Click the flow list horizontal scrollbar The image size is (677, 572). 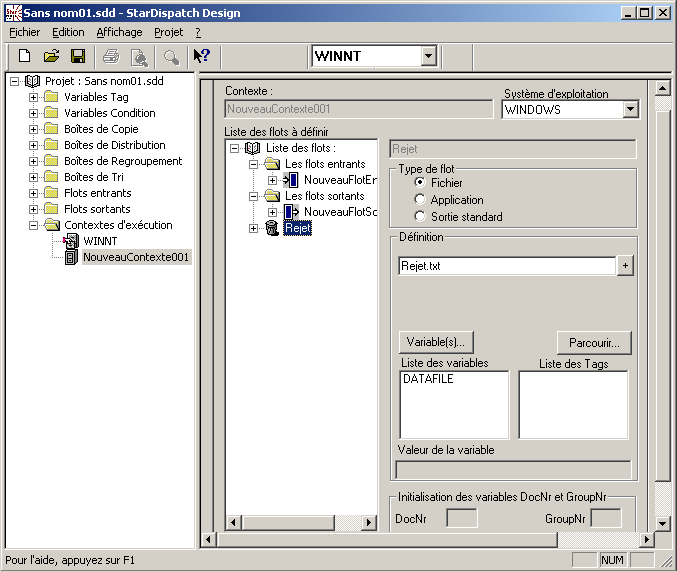(x=302, y=522)
